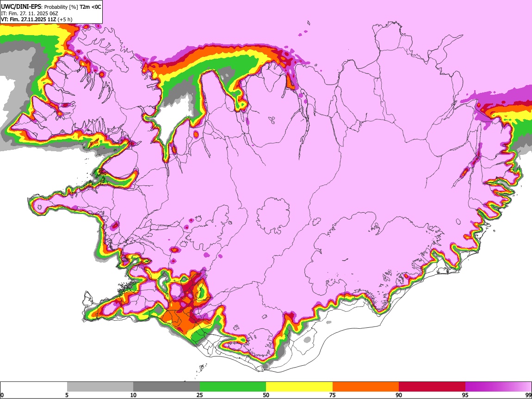Image resolution: width=532 pixels, height=399 pixels.
Task: Click the 'UWC/DINI-EPS' title text
Action: click(x=21, y=7)
